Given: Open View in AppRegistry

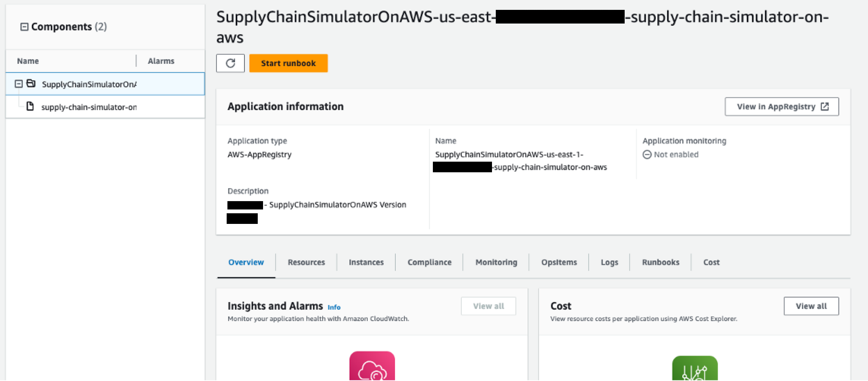Looking at the screenshot, I should 782,107.
